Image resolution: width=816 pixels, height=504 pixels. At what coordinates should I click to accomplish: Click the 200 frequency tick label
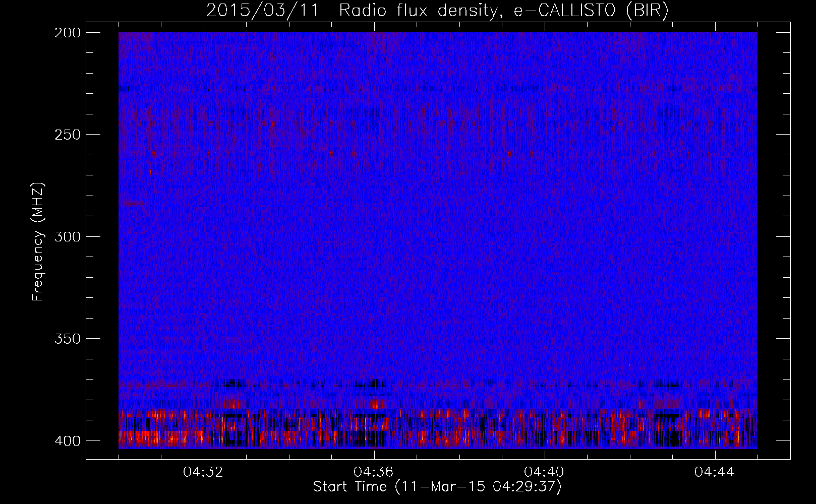tap(67, 32)
